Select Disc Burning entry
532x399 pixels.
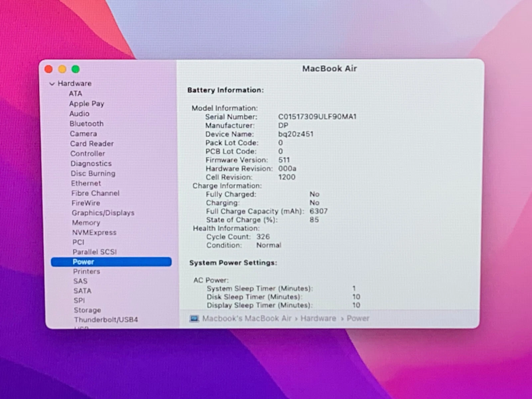[x=93, y=174]
